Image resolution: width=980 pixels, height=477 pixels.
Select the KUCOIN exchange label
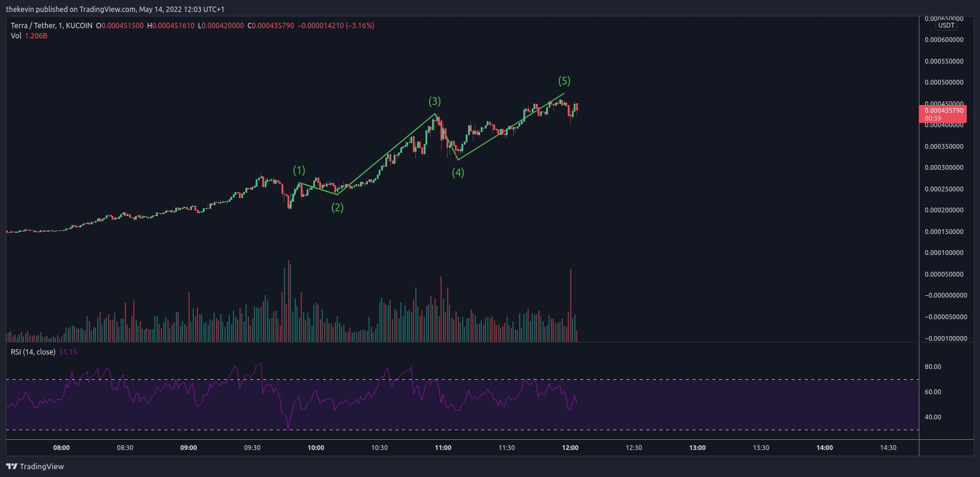click(x=79, y=26)
